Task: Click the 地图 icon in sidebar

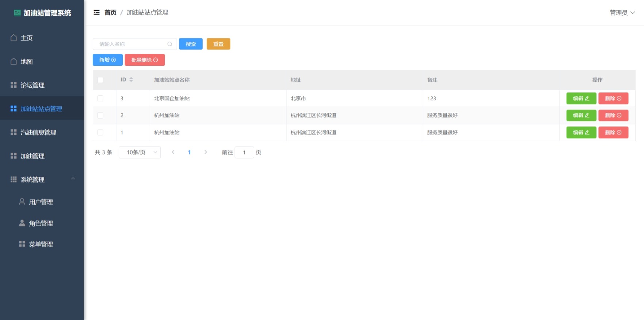Action: (14, 61)
